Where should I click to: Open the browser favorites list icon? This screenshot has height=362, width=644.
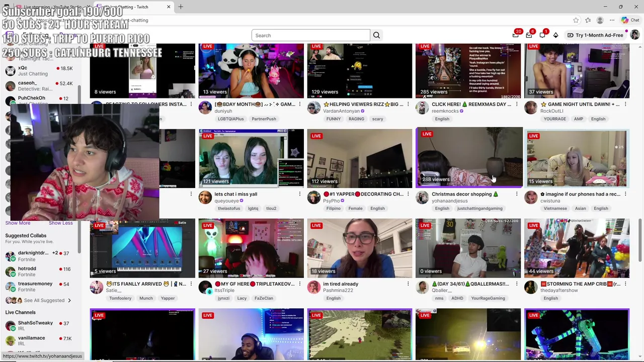pyautogui.click(x=588, y=20)
